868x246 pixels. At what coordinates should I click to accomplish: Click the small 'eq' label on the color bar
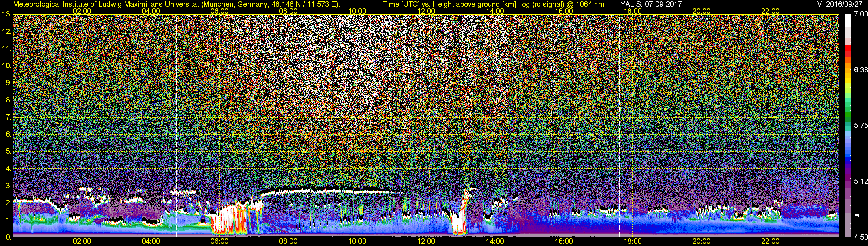(x=856, y=215)
